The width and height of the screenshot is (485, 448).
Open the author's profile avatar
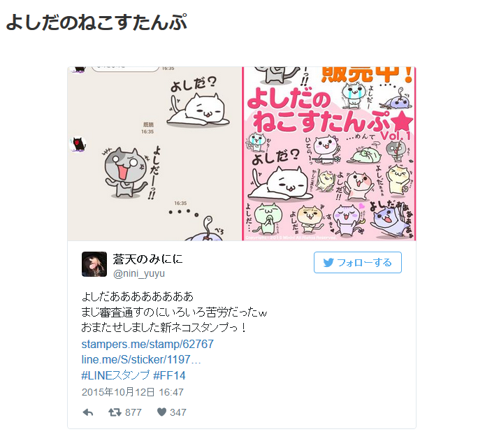click(x=94, y=264)
